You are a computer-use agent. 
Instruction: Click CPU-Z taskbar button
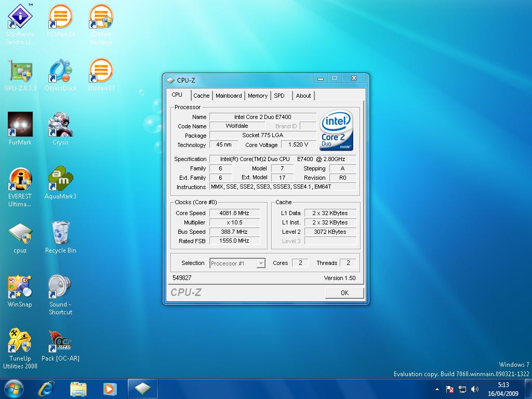[x=143, y=389]
